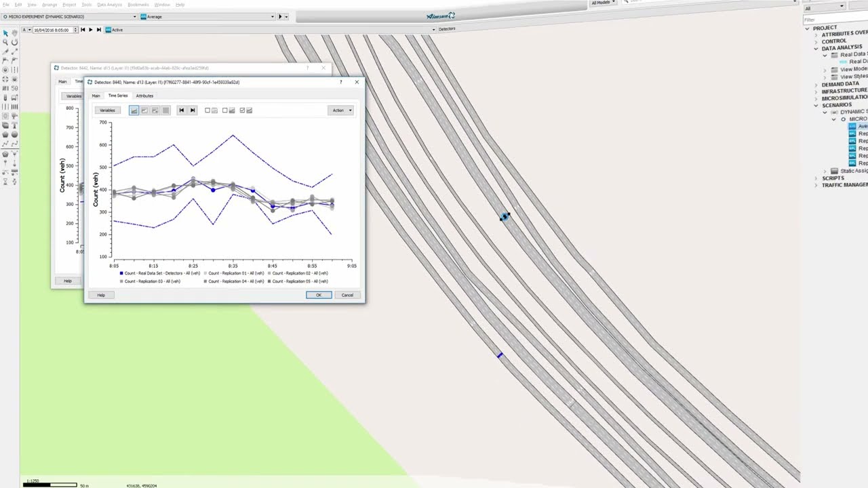Click the date-time spinner arrows

coord(75,30)
